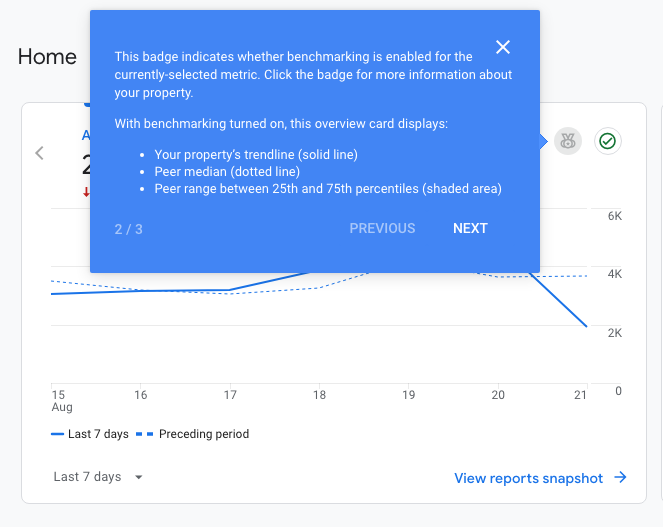
Task: Select the 15 Aug date on chart axis
Action: point(58,401)
